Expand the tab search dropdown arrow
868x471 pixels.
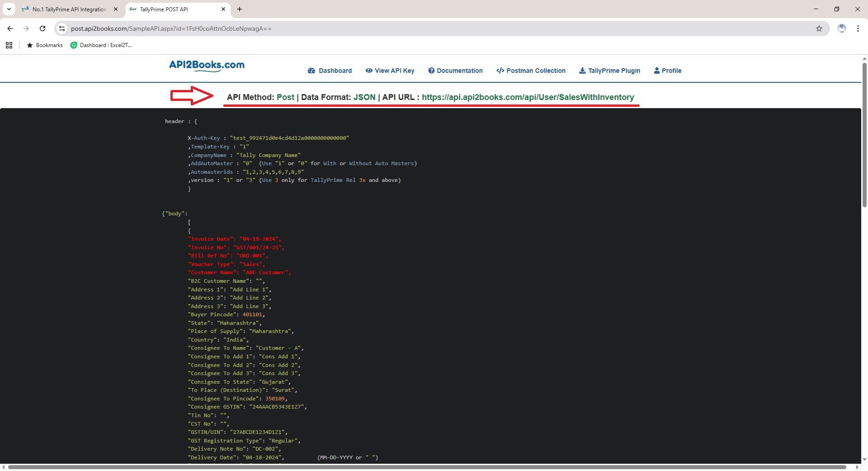pyautogui.click(x=9, y=9)
